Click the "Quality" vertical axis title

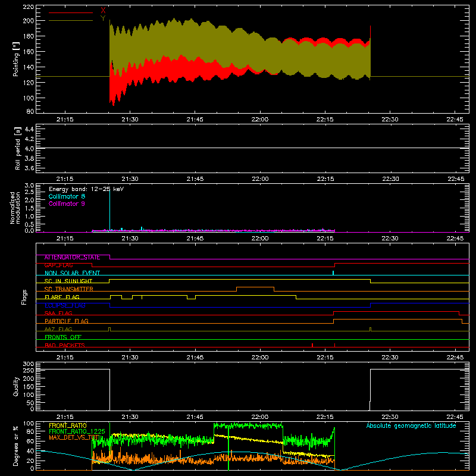(16, 386)
